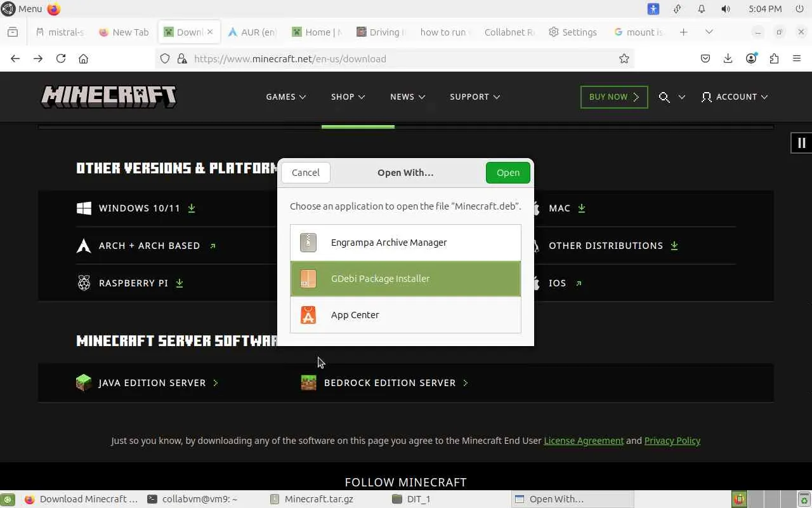Go to the Firefox home page icon
This screenshot has height=508, width=812.
(83, 58)
